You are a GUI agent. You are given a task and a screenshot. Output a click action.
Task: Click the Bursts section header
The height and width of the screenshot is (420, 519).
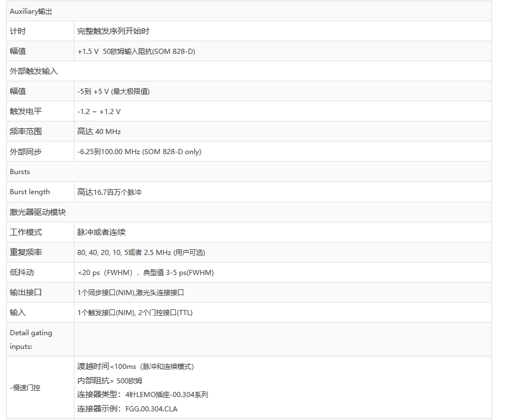(x=20, y=172)
